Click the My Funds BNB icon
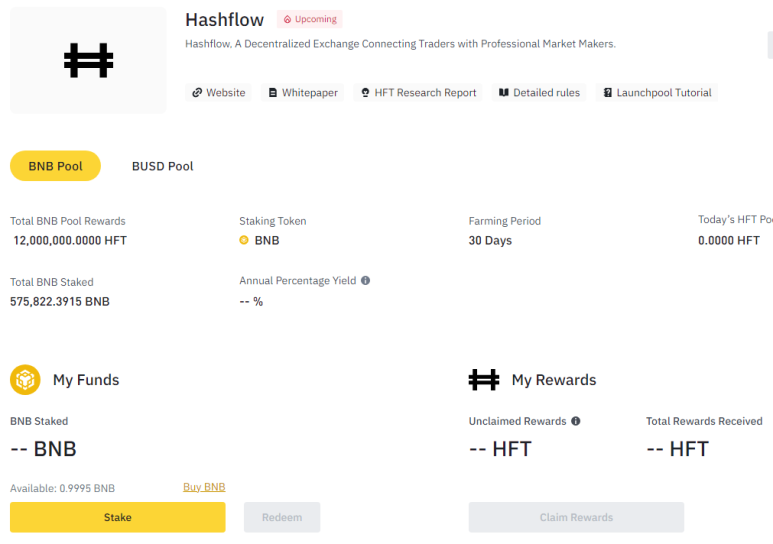773x544 pixels. coord(25,380)
